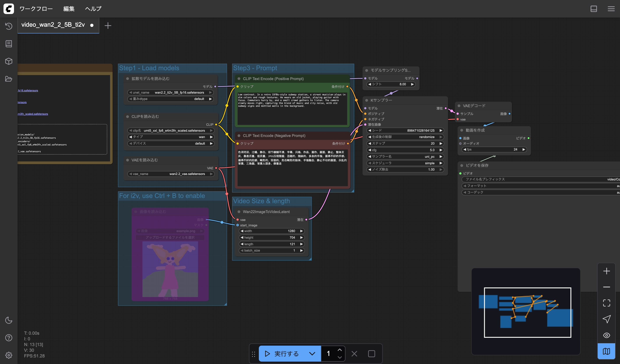Toggle the bottom panel from the top-right icon
The height and width of the screenshot is (364, 620).
point(594,9)
